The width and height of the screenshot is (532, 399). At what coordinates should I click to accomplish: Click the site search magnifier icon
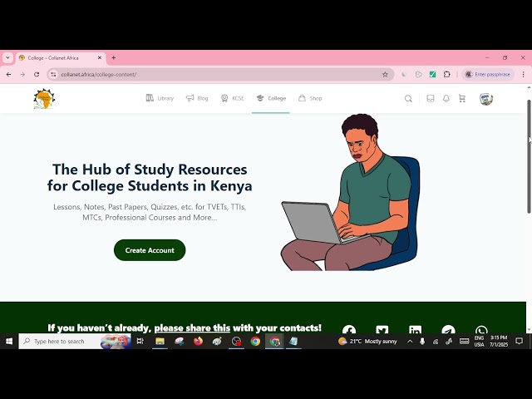408,99
